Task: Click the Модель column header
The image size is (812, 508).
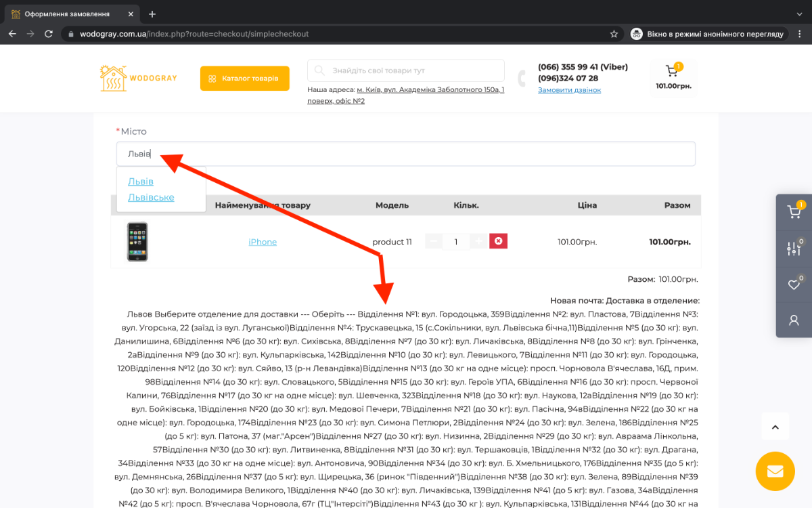Action: click(x=392, y=205)
